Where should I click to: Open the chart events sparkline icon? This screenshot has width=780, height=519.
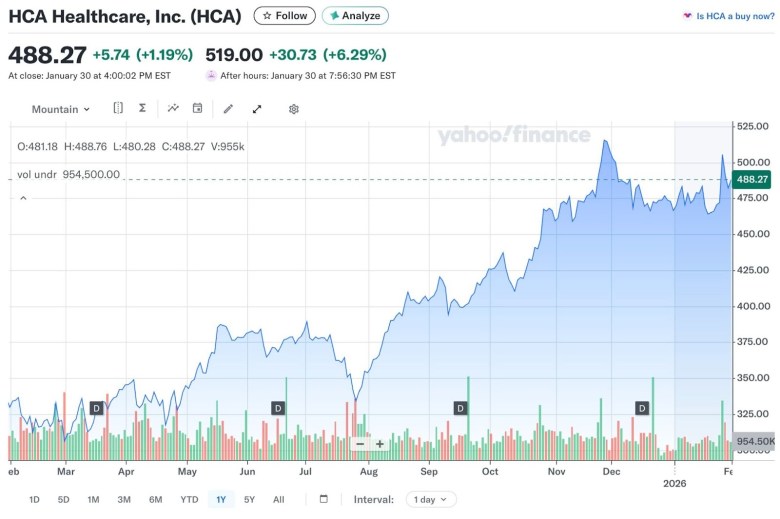pyautogui.click(x=173, y=108)
